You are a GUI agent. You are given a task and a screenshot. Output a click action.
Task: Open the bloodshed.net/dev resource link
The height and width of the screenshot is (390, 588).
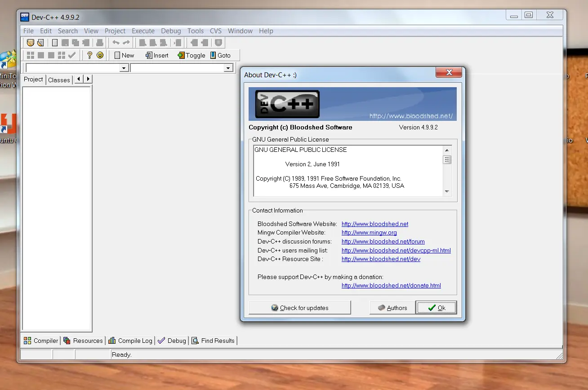381,259
